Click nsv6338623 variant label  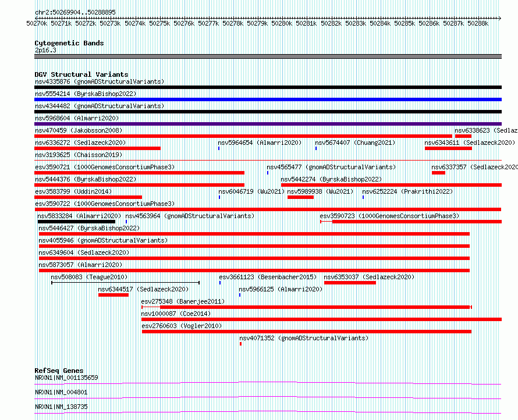[486, 130]
